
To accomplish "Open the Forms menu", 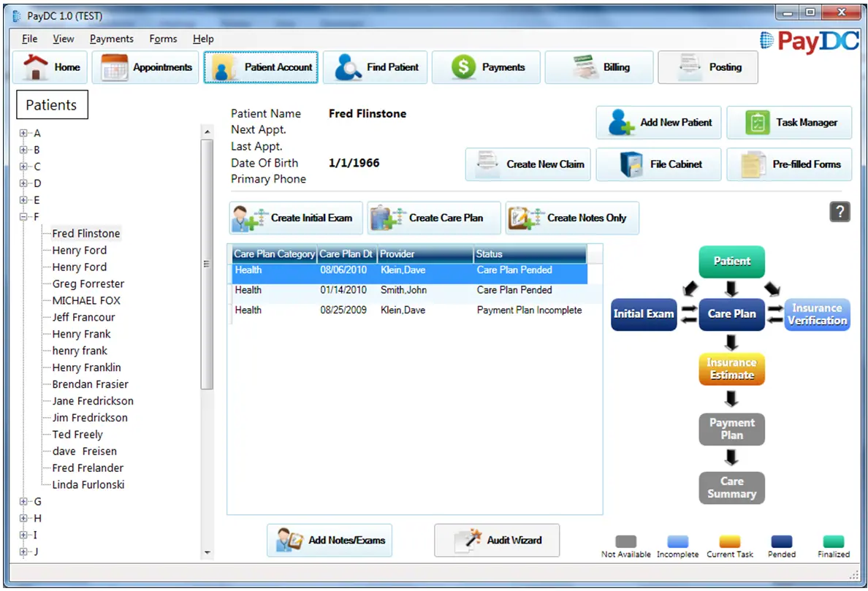I will [x=163, y=39].
